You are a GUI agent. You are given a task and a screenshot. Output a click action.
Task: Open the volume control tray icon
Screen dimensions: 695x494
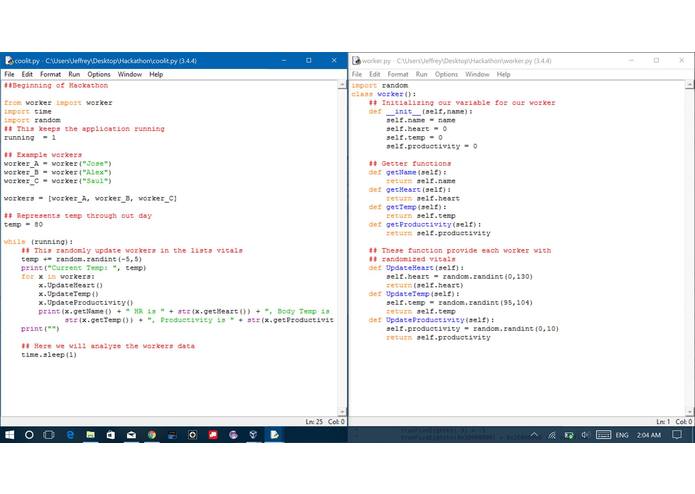coord(586,435)
